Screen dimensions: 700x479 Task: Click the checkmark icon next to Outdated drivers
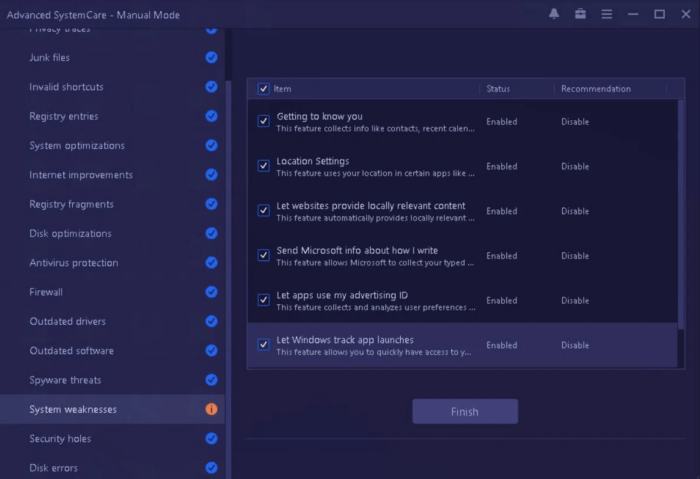coord(211,321)
